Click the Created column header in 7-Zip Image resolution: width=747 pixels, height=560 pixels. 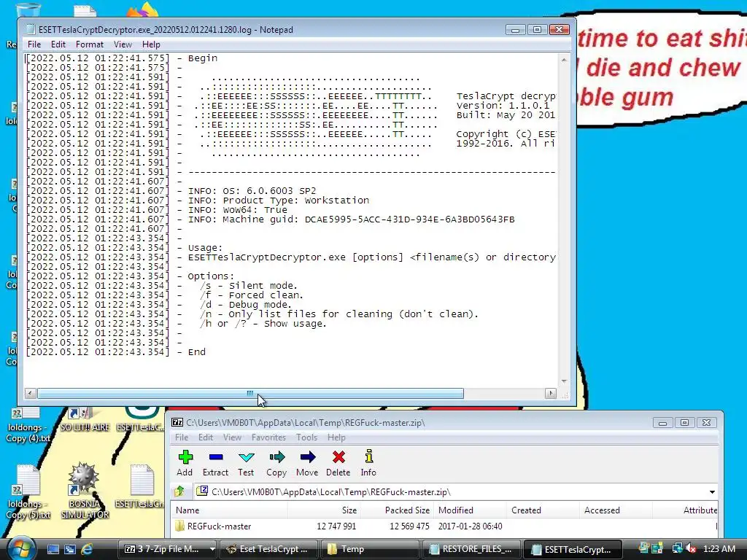[543, 510]
